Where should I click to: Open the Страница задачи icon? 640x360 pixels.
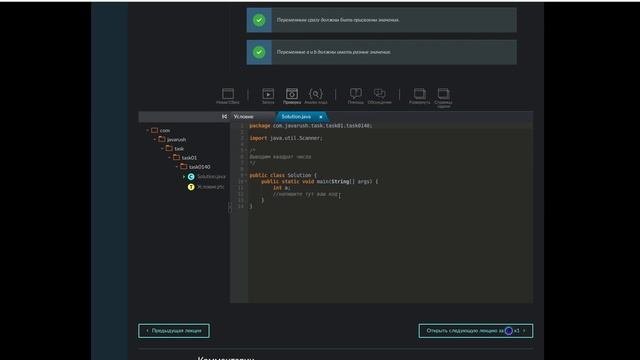(x=443, y=98)
